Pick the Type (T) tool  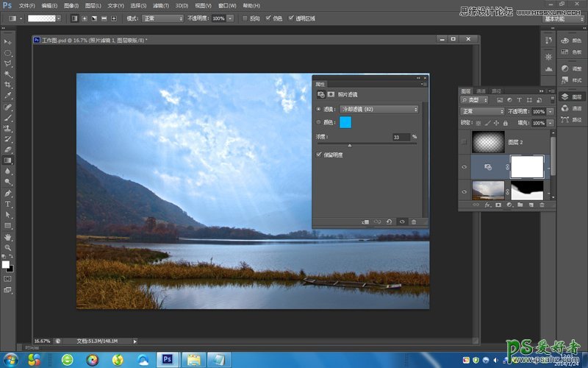(8, 203)
